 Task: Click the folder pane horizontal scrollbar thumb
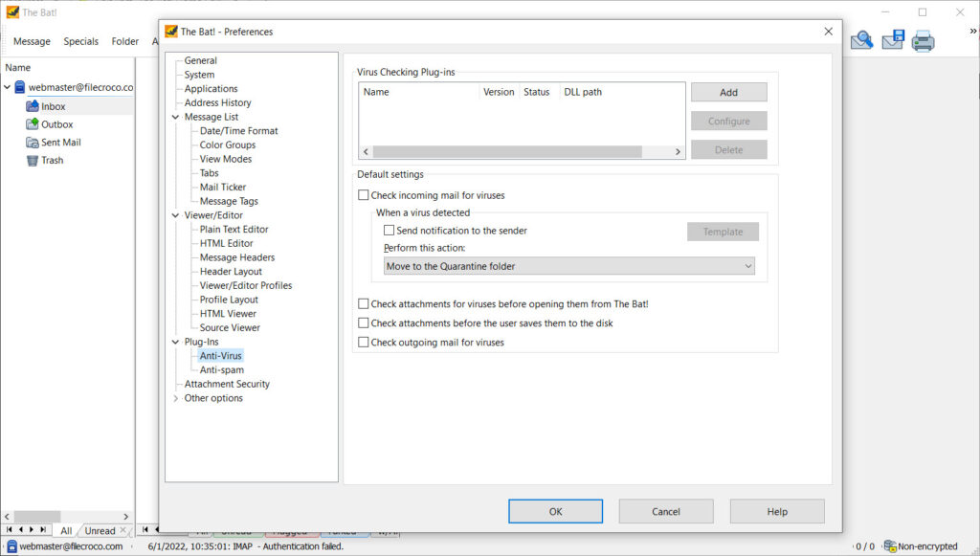37,517
